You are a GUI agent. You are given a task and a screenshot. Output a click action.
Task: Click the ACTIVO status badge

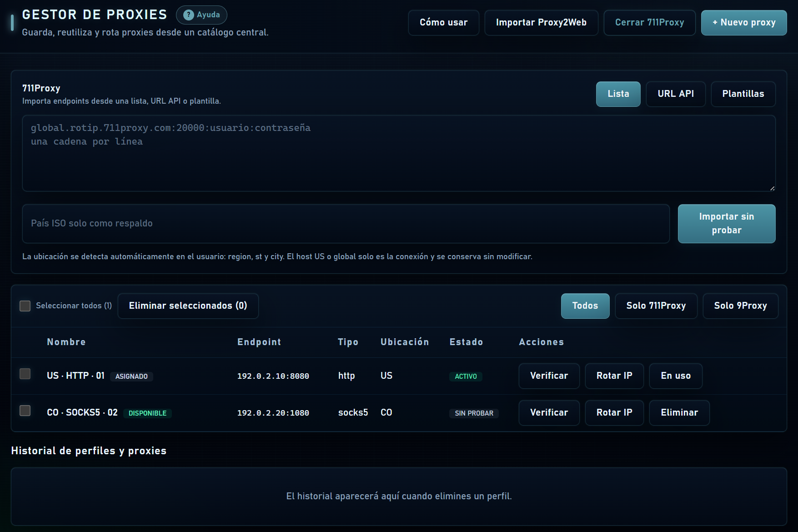[x=466, y=376]
